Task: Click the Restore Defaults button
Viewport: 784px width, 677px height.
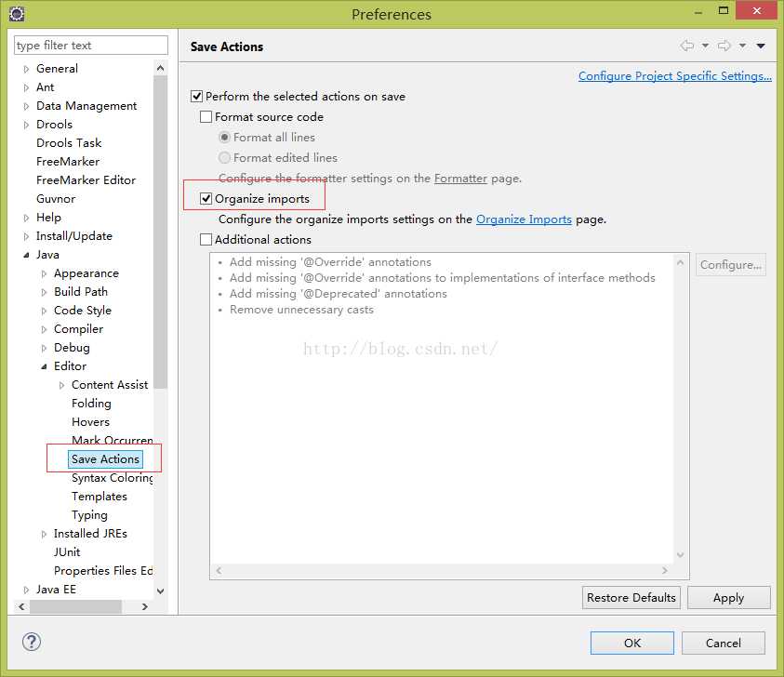Action: point(631,598)
